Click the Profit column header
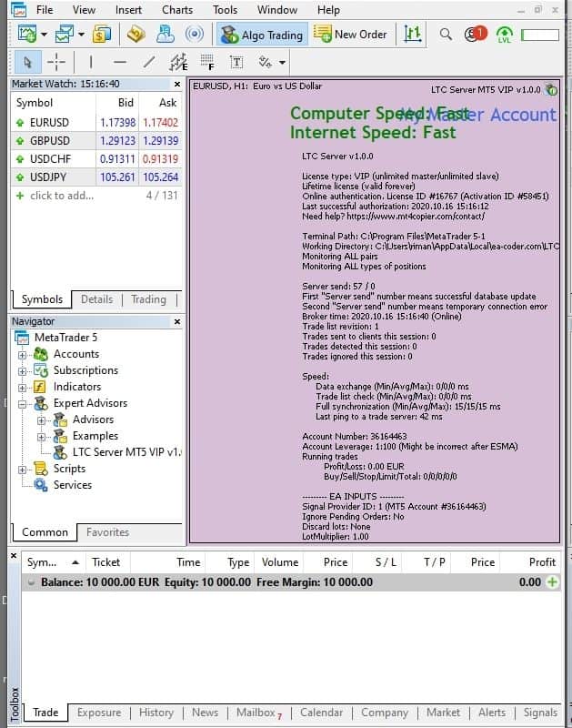 (542, 562)
